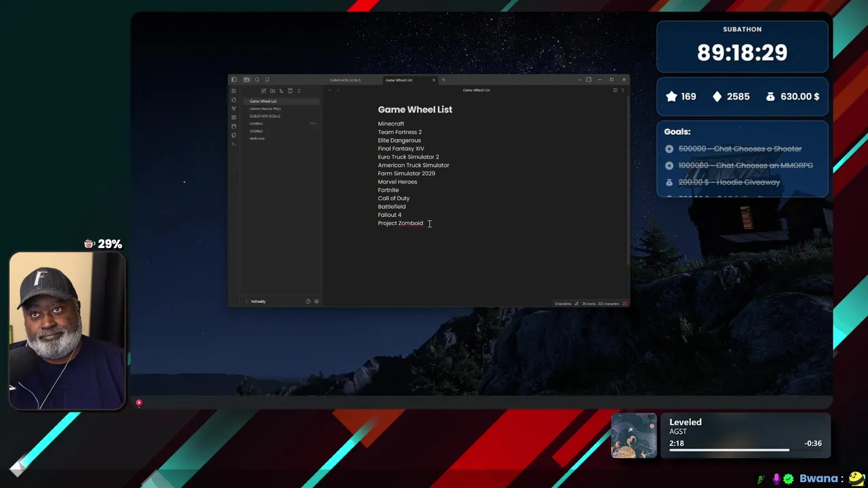The width and height of the screenshot is (868, 488).
Task: Click the auto-reveal current file icon
Action: [x=290, y=91]
